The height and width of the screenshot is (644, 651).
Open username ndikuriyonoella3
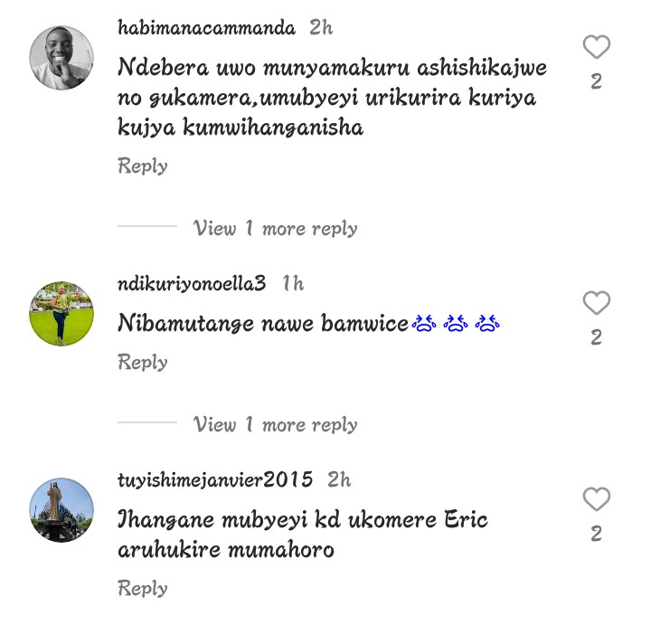click(x=192, y=284)
